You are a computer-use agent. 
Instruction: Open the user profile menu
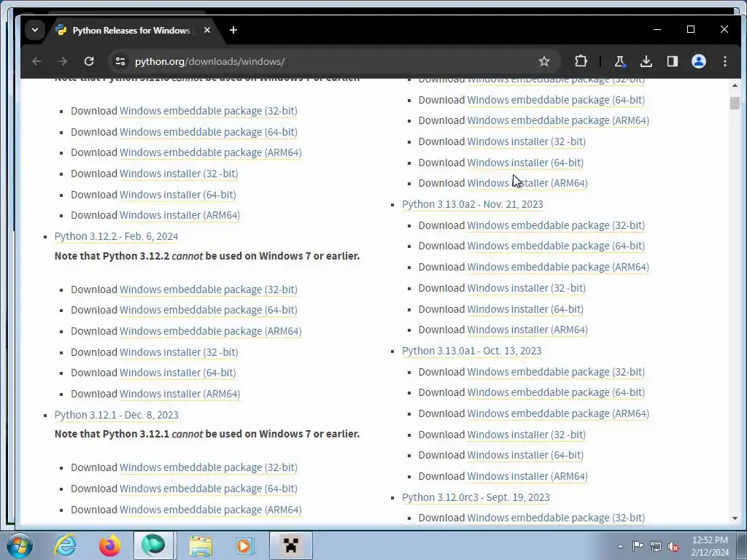coord(699,61)
